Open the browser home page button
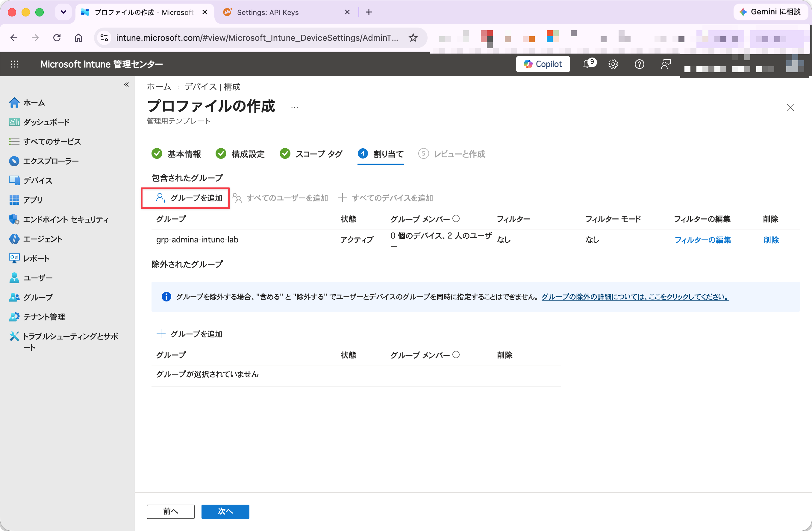Screen dimensions: 812x531 [78, 37]
